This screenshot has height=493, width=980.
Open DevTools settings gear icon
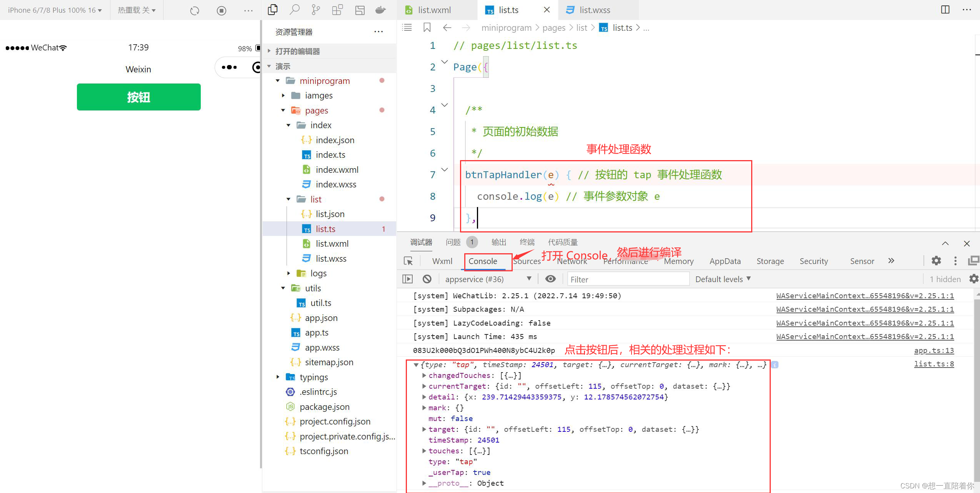click(x=936, y=261)
